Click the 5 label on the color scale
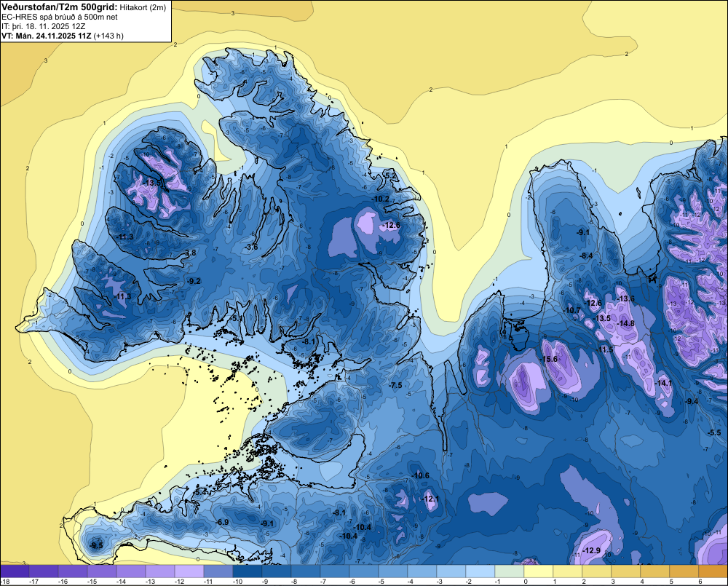The image size is (728, 586). tap(671, 582)
